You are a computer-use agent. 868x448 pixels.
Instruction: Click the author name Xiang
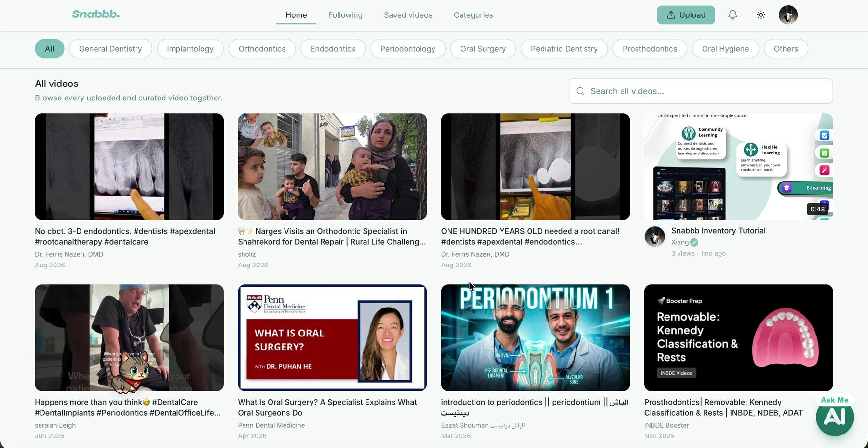[680, 242]
